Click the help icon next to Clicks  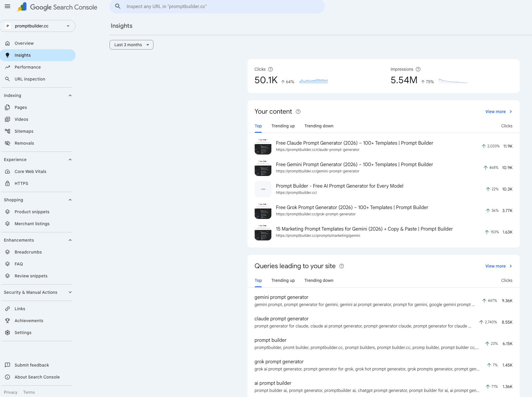[x=270, y=69]
